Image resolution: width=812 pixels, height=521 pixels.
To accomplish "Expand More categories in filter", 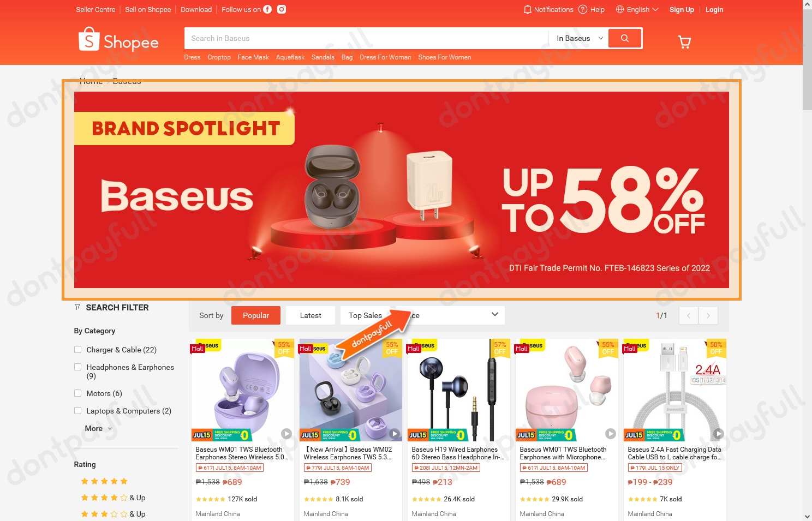I will (99, 428).
